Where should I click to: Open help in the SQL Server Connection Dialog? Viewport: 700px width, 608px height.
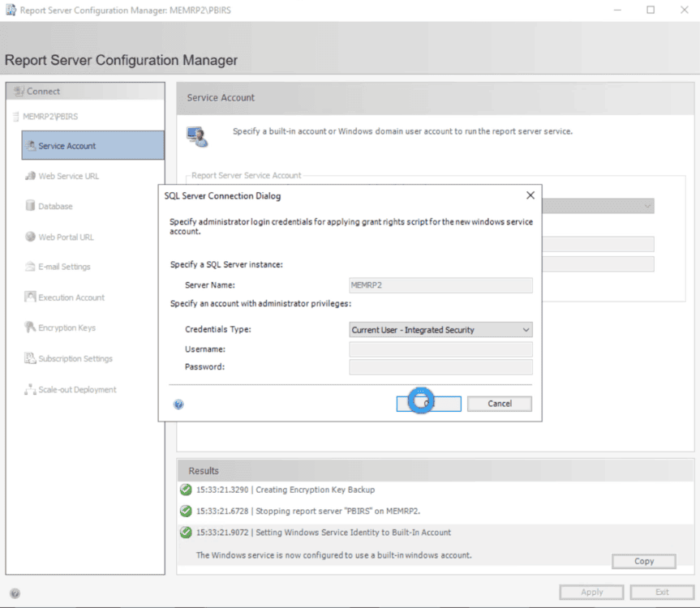pos(178,405)
